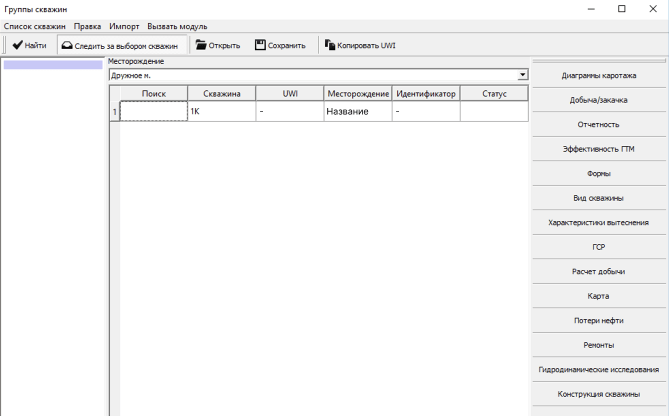Click the Сохранить floppy disk icon
This screenshot has height=416, width=669.
click(261, 45)
